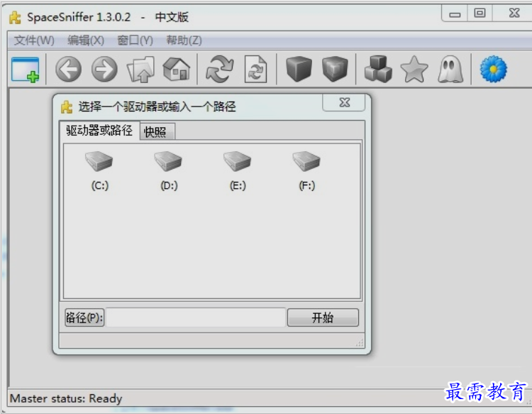Start a new master scan refresh icon
Screen dimensions: 532x414
[219, 70]
